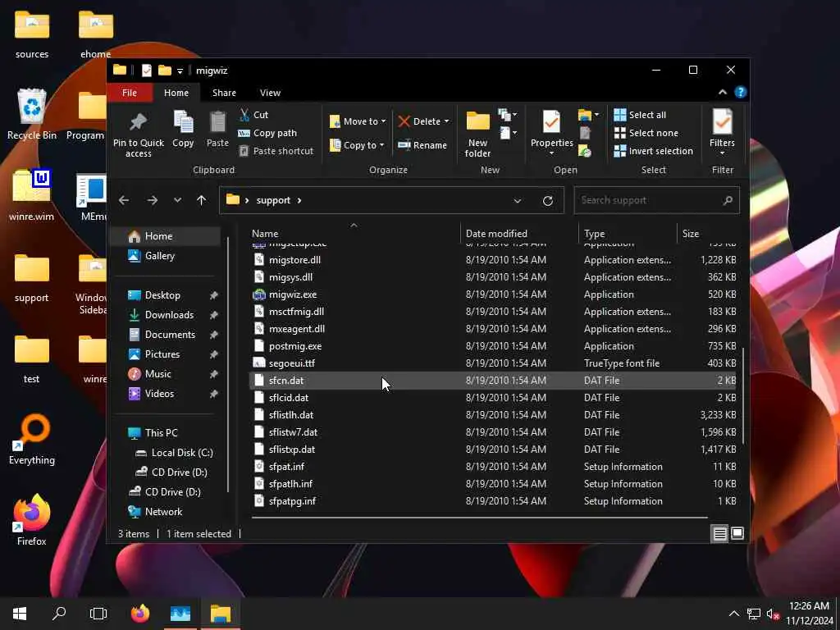Click Copy path in the ribbon
Viewport: 840px width, 630px height.
click(267, 133)
